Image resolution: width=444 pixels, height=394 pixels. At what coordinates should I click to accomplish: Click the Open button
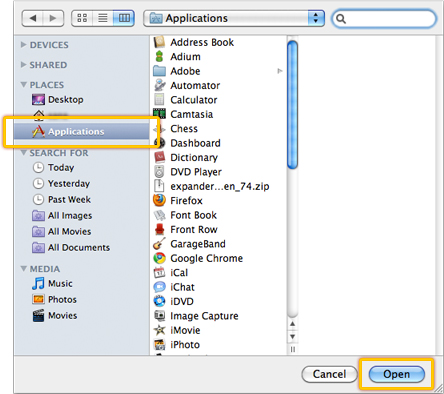397,374
